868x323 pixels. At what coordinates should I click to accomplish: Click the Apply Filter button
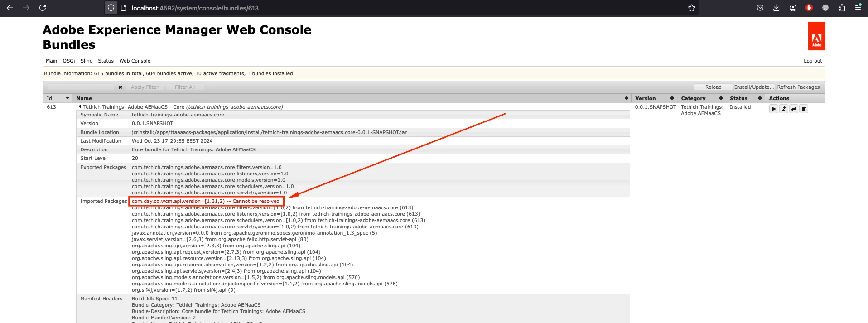(145, 87)
